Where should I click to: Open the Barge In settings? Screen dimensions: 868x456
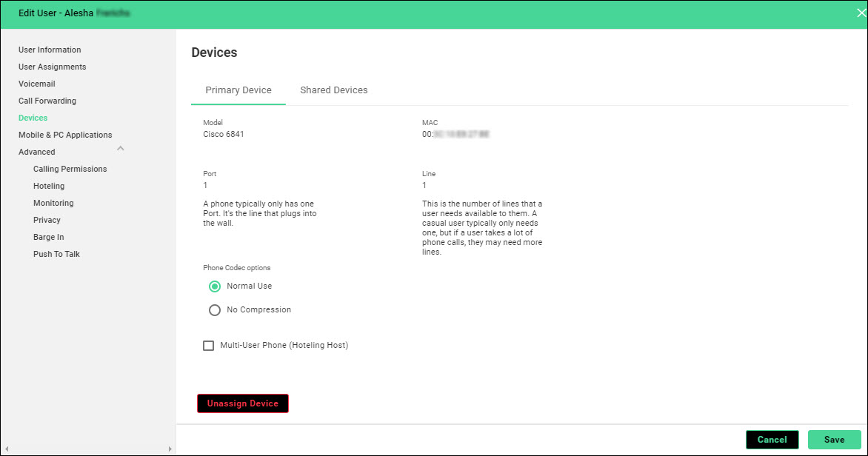coord(49,237)
